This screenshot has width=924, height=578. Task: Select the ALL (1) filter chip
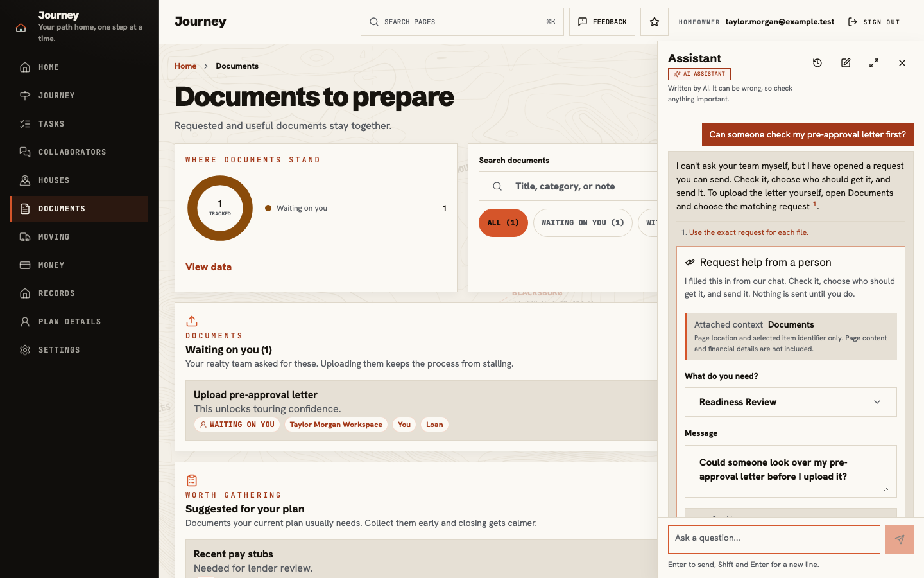point(503,223)
